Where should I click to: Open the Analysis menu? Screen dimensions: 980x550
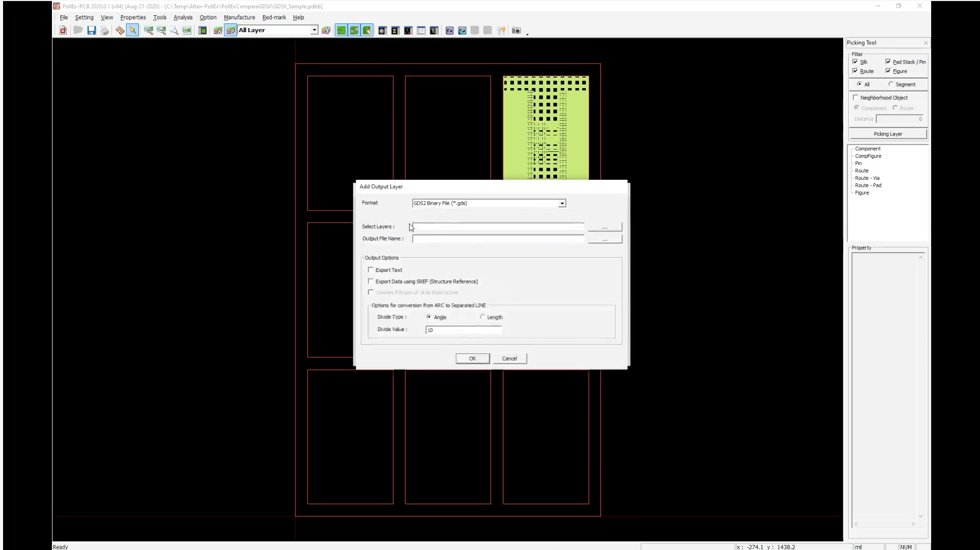coord(183,17)
